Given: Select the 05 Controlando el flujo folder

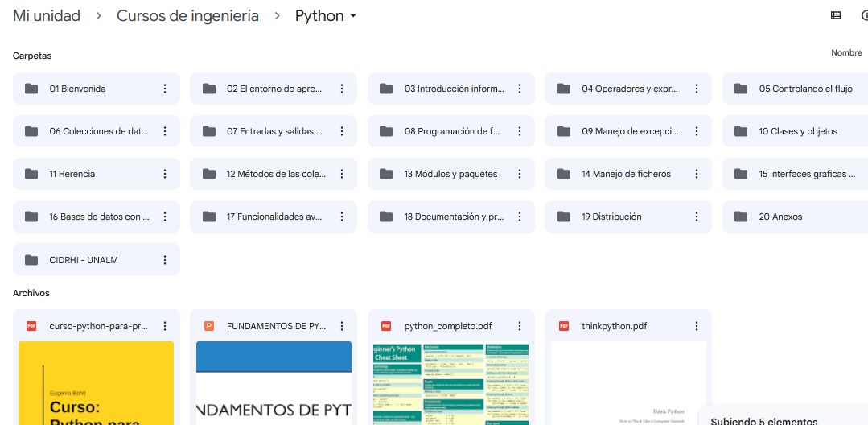Looking at the screenshot, I should pyautogui.click(x=796, y=89).
